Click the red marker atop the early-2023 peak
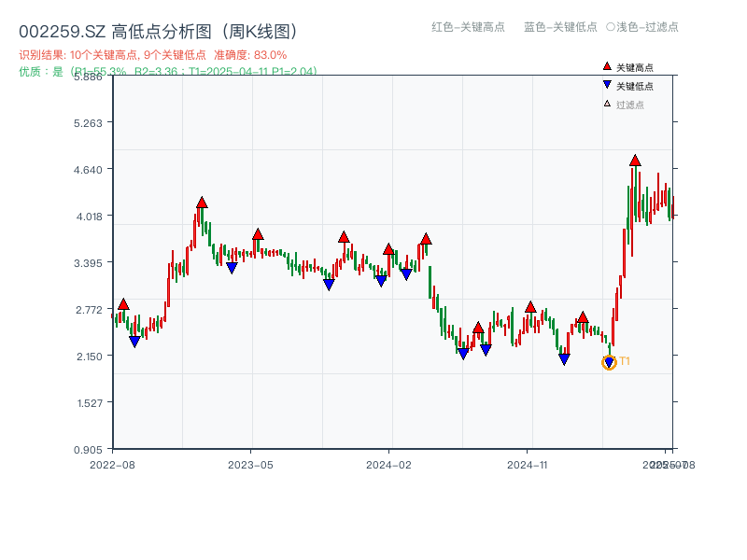747x560 pixels. (x=202, y=203)
